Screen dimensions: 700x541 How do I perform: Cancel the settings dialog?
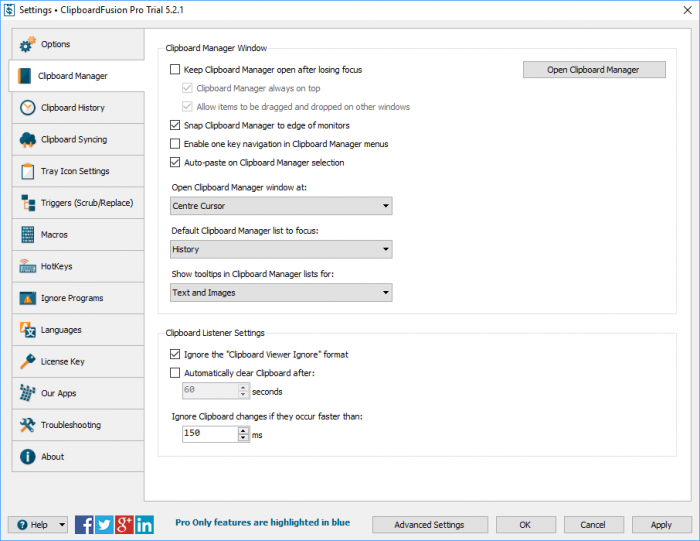[593, 525]
